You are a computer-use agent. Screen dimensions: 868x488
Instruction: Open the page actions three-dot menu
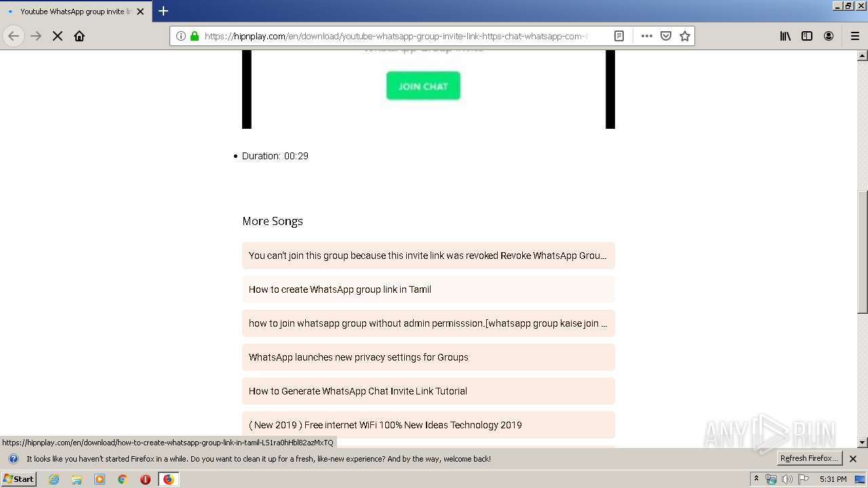pyautogui.click(x=647, y=36)
